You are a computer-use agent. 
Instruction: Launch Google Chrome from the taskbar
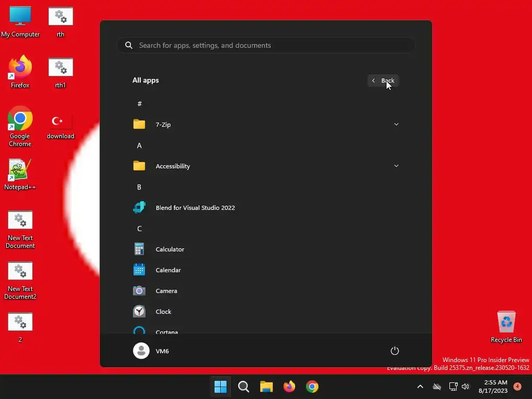[x=312, y=387]
